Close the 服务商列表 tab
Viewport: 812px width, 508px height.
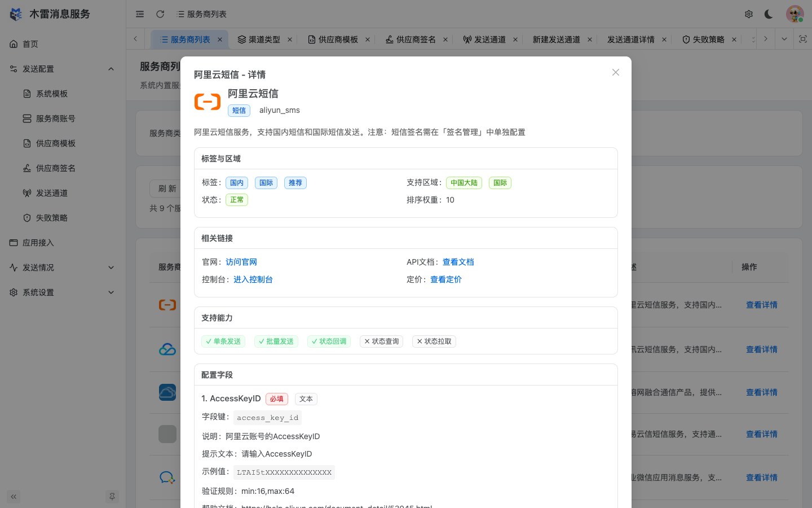pos(220,40)
